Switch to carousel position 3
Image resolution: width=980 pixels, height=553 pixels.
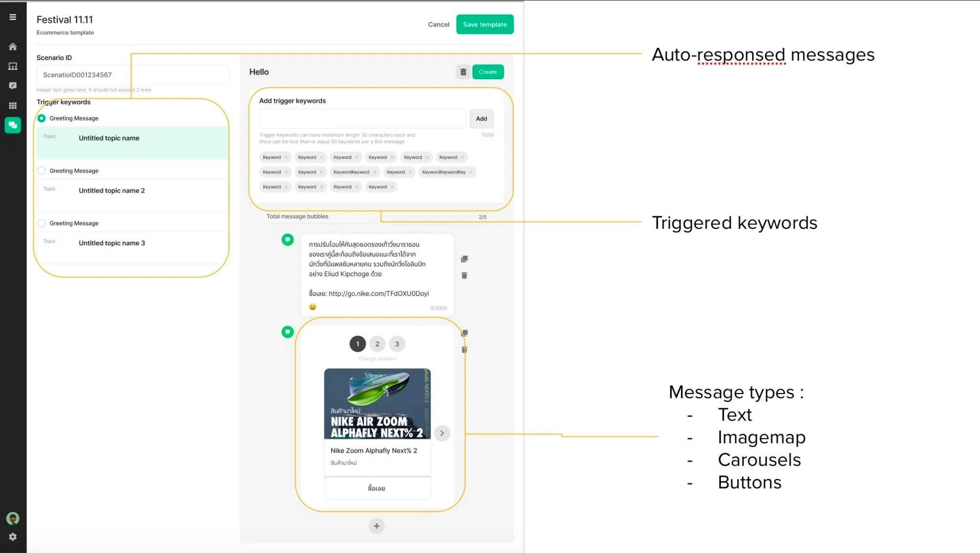(x=397, y=344)
